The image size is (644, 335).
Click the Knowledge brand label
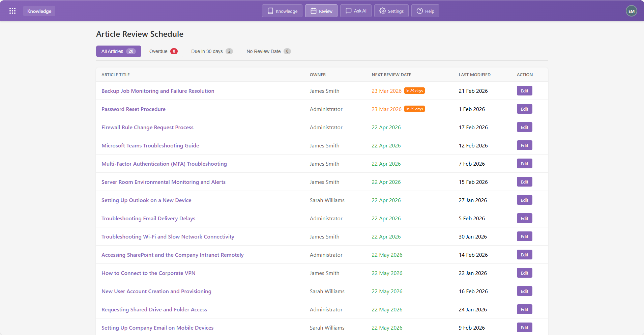tap(39, 11)
